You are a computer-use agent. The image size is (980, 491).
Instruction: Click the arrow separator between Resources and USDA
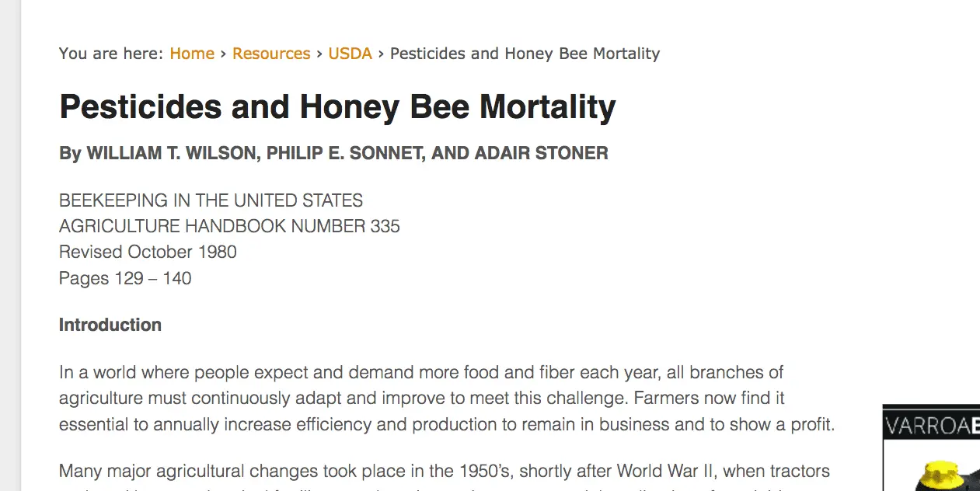[x=319, y=54]
